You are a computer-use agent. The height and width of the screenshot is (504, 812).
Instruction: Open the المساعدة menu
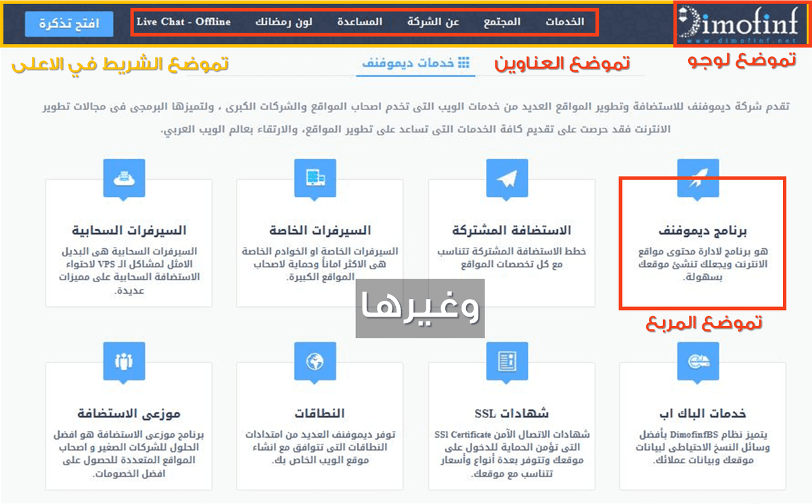(x=360, y=22)
